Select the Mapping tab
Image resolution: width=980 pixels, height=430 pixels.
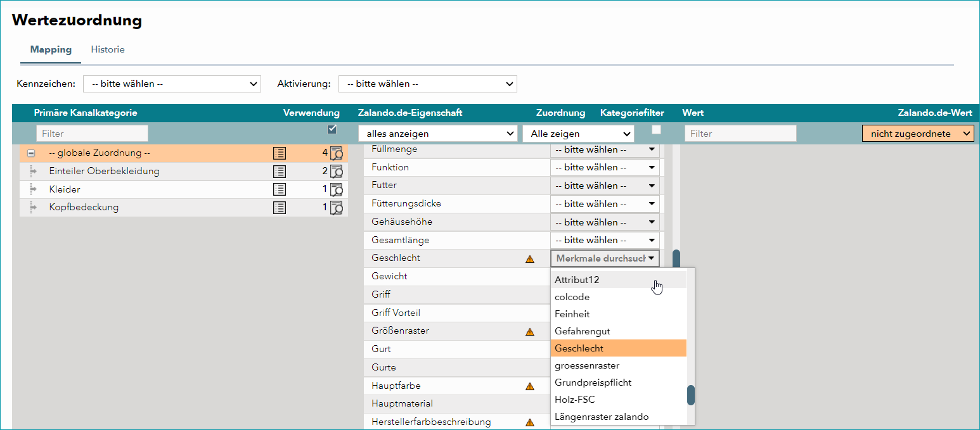pyautogui.click(x=51, y=49)
